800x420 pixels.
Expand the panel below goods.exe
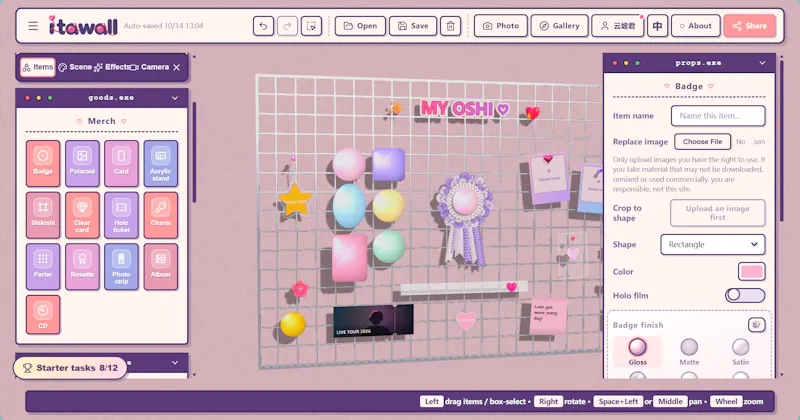[x=175, y=363]
